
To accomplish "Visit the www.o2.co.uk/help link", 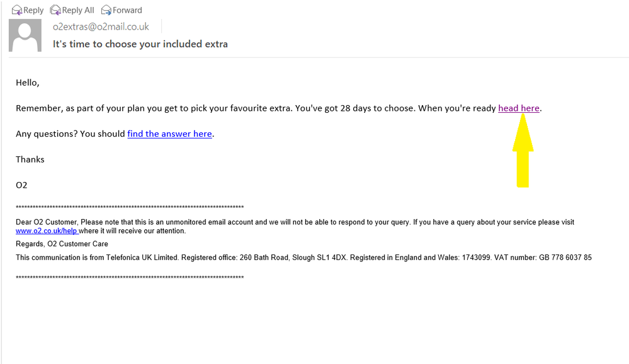I will (x=46, y=231).
